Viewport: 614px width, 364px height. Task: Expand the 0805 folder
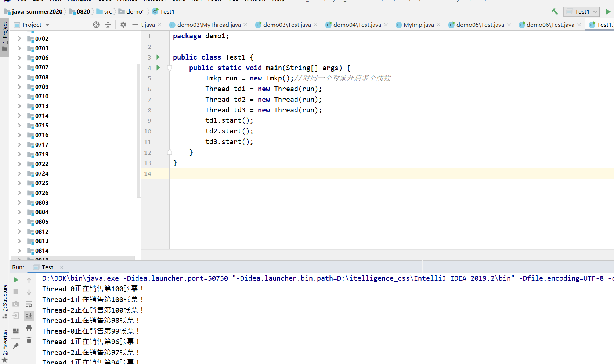(x=19, y=221)
